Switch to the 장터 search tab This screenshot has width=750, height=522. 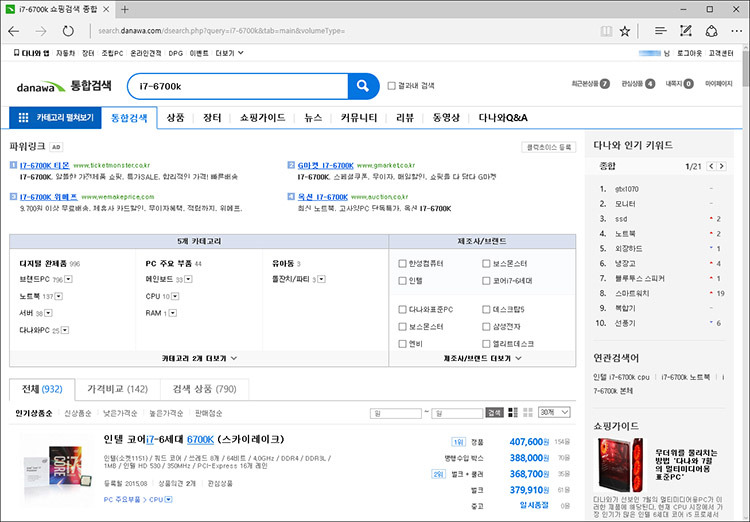pyautogui.click(x=212, y=118)
